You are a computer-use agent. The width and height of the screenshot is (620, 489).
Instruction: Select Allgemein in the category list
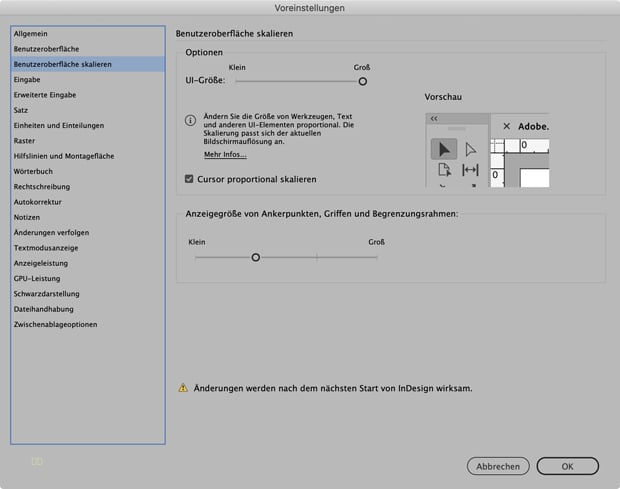pyautogui.click(x=31, y=34)
